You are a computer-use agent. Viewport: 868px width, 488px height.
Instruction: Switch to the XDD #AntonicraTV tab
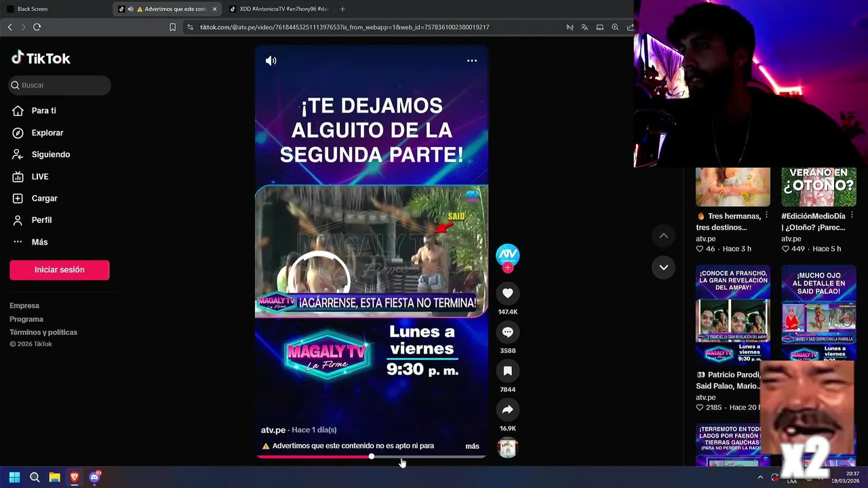tap(278, 9)
